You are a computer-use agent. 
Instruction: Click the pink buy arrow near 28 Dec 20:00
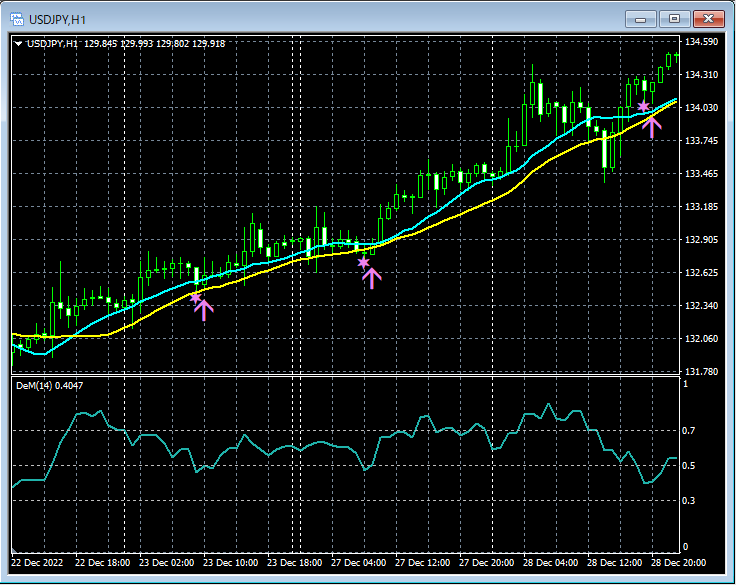(x=651, y=127)
